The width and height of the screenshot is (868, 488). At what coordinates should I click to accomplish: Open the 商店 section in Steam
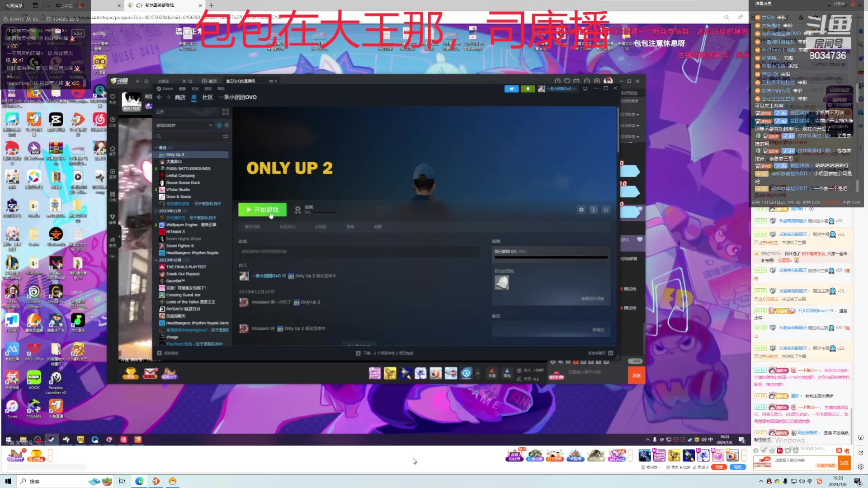(x=180, y=97)
